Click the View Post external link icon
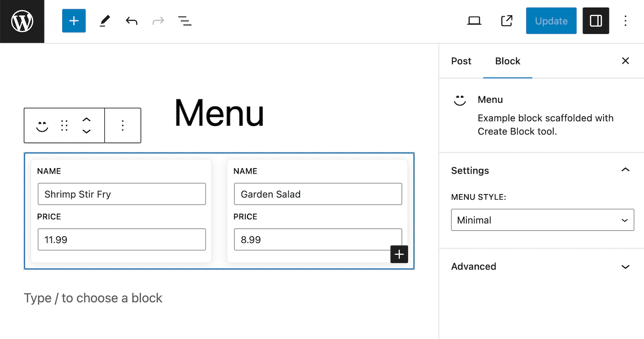 coord(506,21)
